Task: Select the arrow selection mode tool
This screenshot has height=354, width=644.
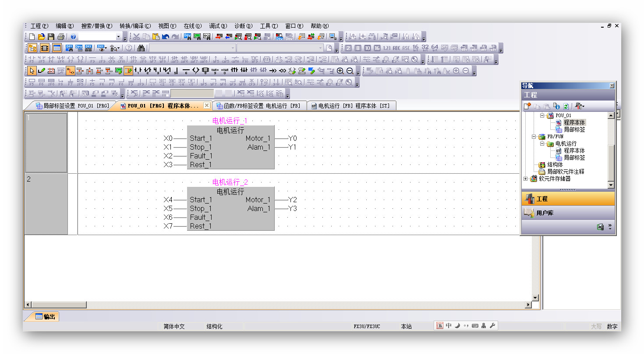Action: 32,71
